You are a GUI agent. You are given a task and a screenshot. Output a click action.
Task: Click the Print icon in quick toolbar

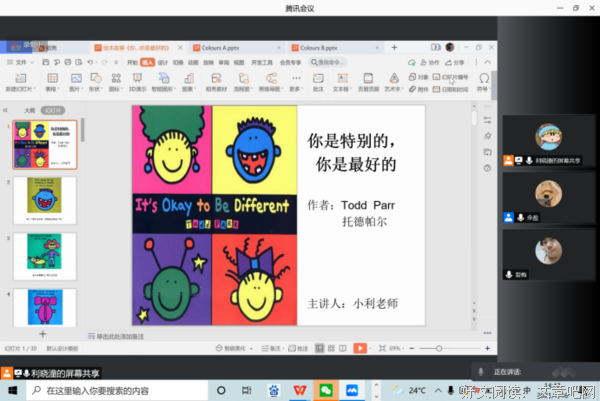(68, 62)
